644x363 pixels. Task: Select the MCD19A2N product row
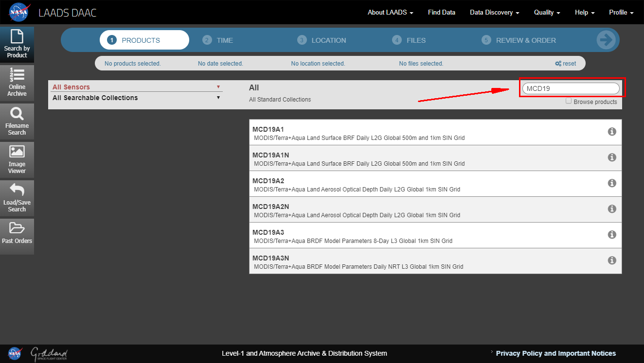pos(435,209)
